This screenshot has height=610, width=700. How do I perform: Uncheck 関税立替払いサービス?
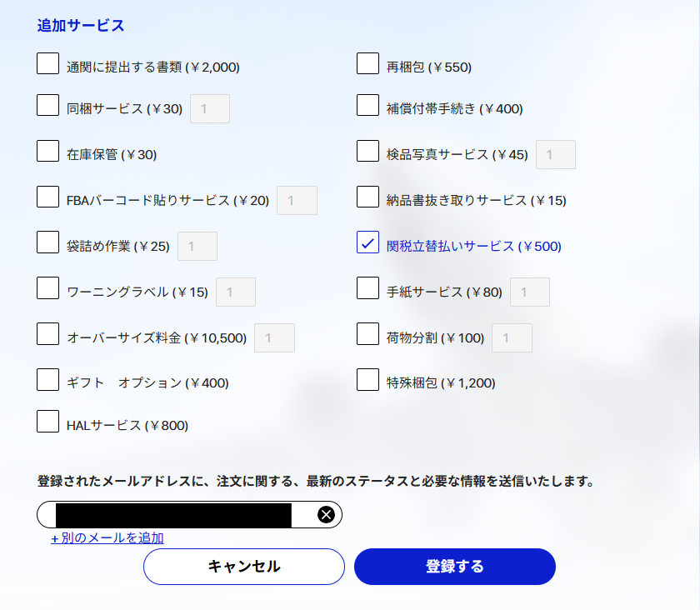pos(367,242)
